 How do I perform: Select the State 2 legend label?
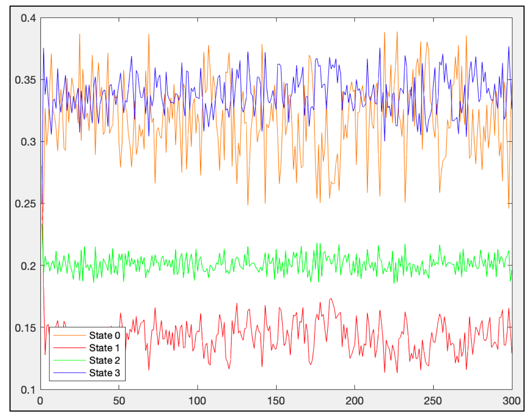[x=104, y=360]
